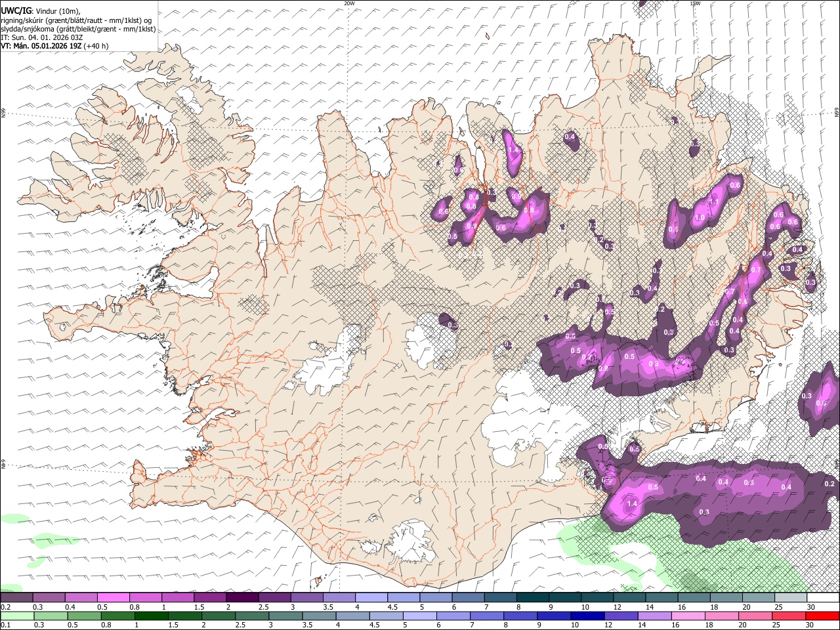Select the violet 12 rain legend swatch
Viewport: 840px width, 630px height.
pyautogui.click(x=621, y=616)
